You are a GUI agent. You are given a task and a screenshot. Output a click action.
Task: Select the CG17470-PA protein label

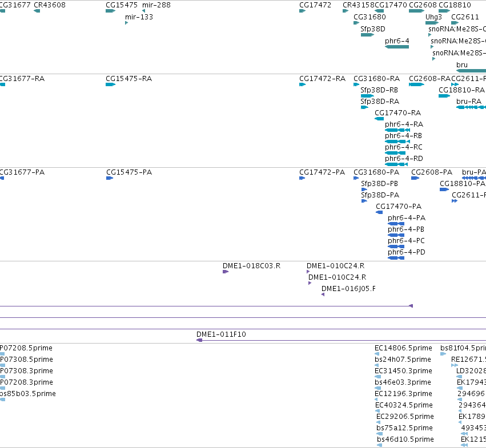pyautogui.click(x=399, y=207)
